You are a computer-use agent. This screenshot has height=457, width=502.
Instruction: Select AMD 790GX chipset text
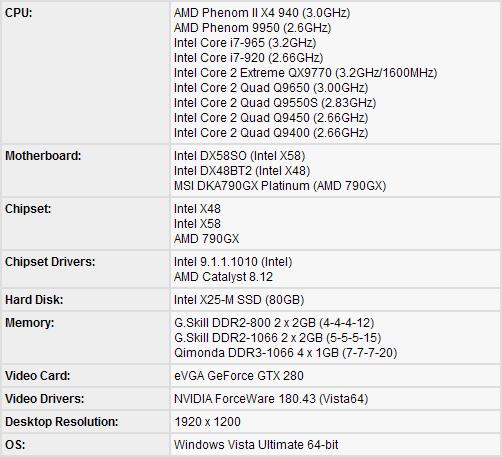pos(207,239)
